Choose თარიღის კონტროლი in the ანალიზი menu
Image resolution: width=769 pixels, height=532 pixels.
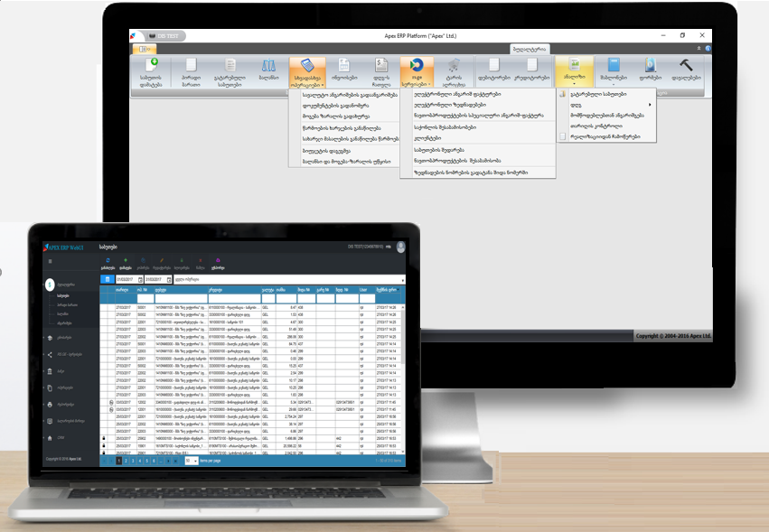(596, 126)
